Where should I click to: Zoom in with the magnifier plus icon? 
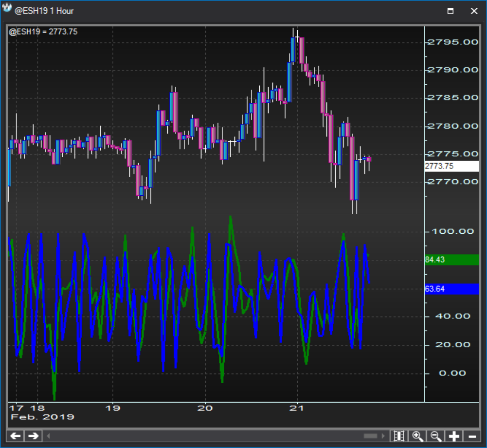[x=417, y=436]
